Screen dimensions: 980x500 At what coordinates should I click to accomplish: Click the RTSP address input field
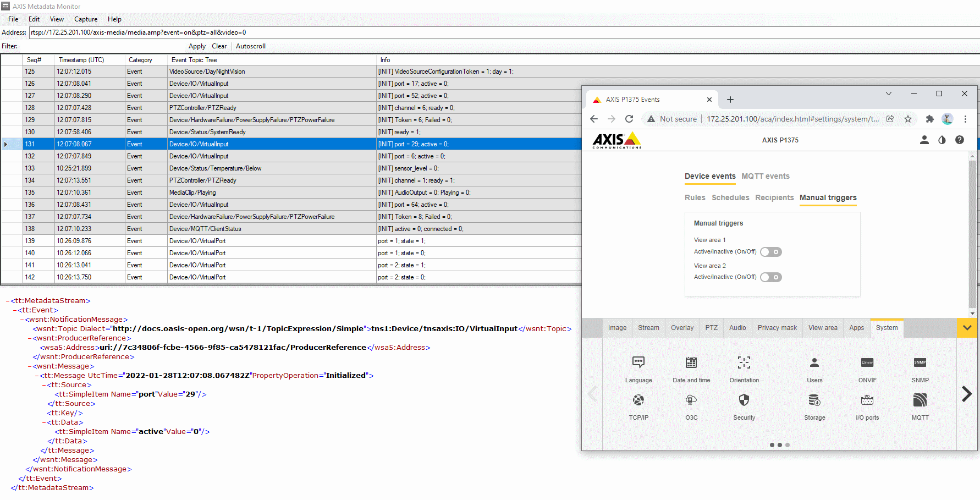[x=504, y=32]
